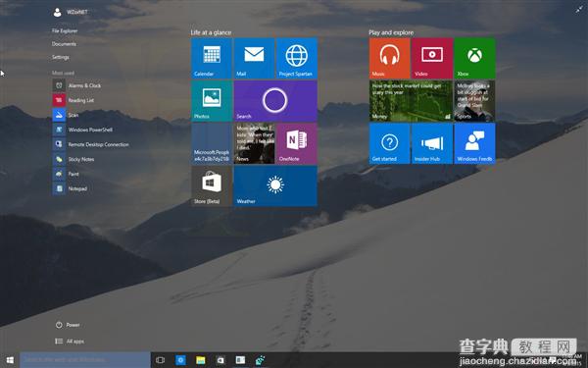Expand All apps list
Screen dimensions: 588x368
click(70, 342)
